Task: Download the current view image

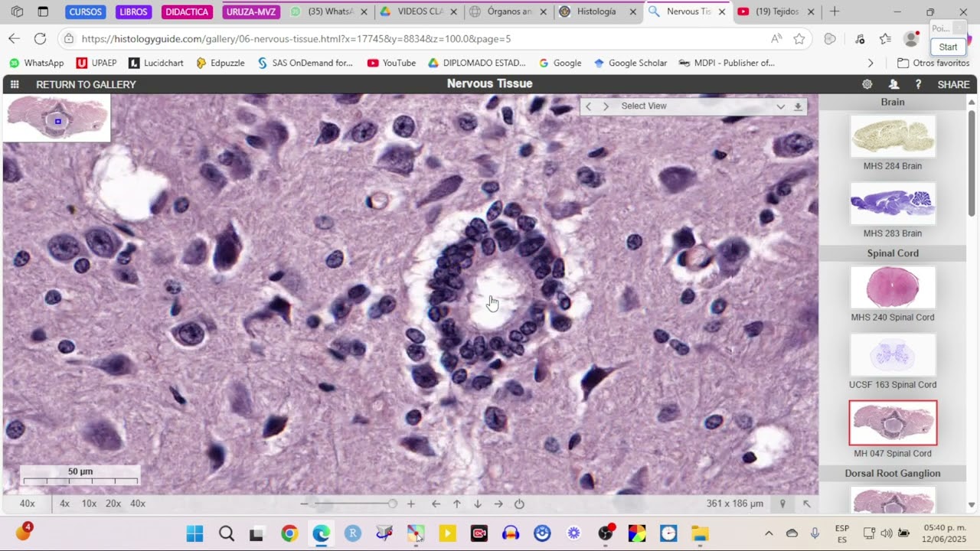Action: (x=799, y=106)
